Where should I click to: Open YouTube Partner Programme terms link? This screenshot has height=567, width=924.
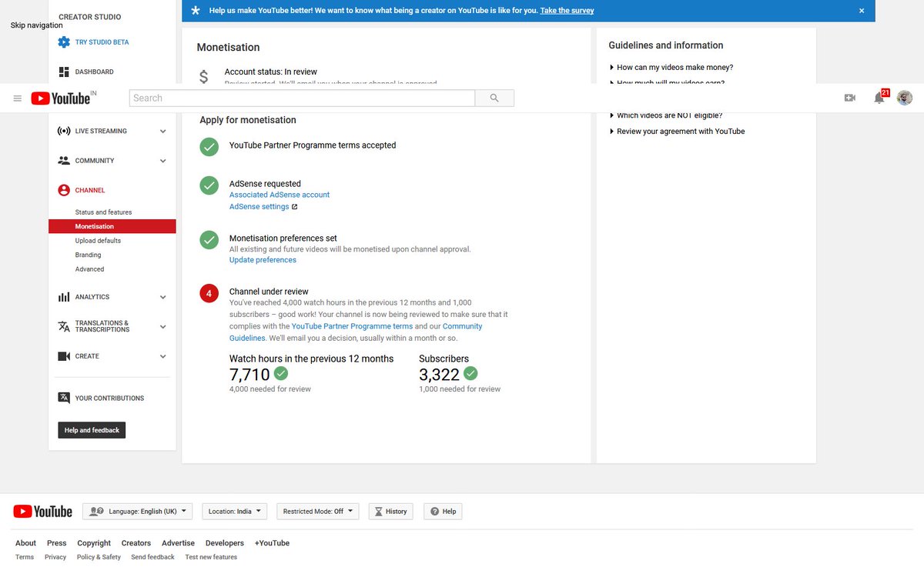click(x=352, y=326)
